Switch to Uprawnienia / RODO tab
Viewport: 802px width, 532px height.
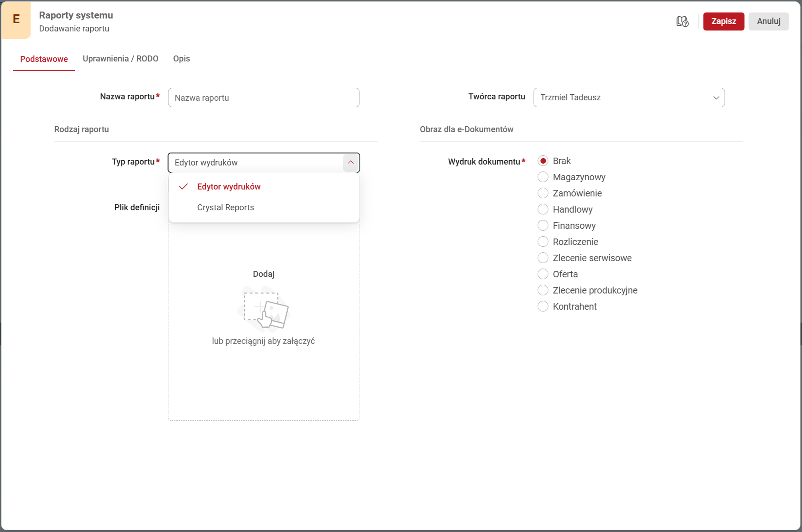[x=120, y=59]
